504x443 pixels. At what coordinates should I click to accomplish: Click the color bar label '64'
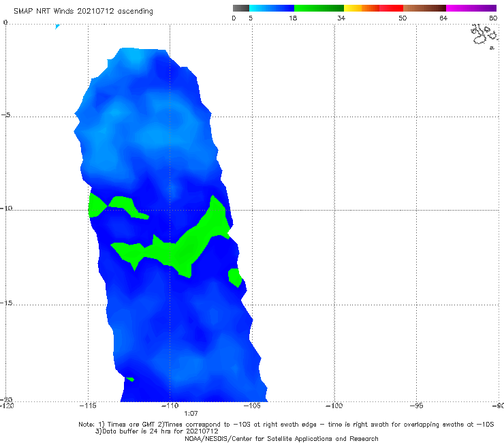pyautogui.click(x=443, y=18)
